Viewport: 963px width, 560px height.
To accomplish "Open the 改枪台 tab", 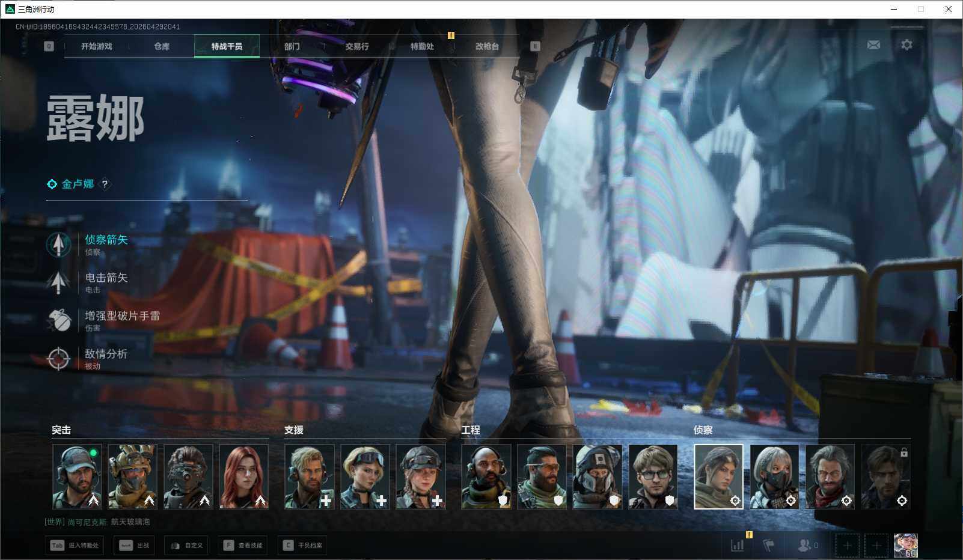I will (x=487, y=46).
